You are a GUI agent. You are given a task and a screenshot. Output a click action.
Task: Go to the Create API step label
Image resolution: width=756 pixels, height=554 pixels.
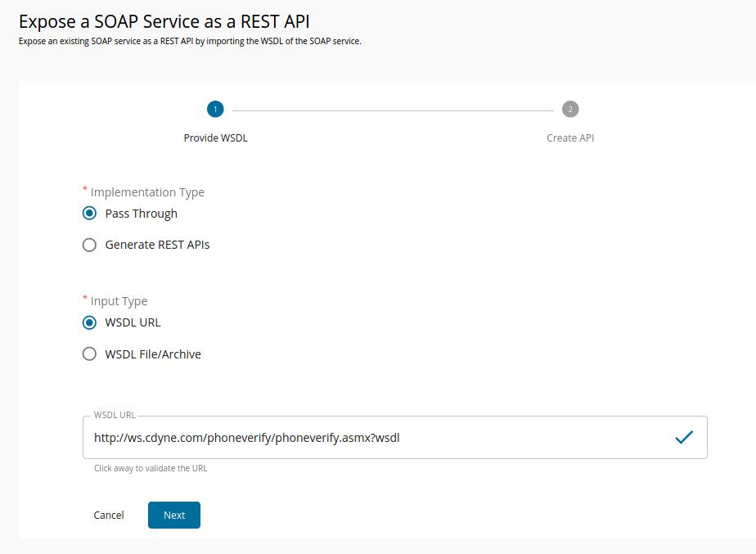(570, 137)
